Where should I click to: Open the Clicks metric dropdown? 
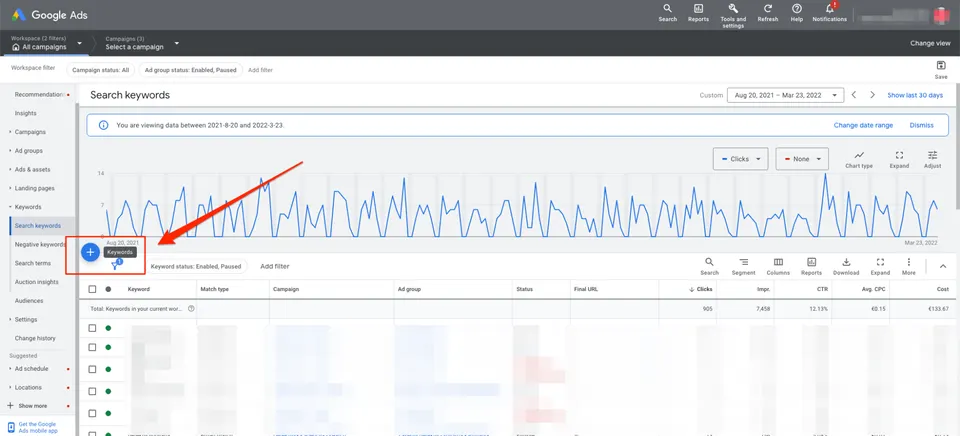tap(740, 159)
